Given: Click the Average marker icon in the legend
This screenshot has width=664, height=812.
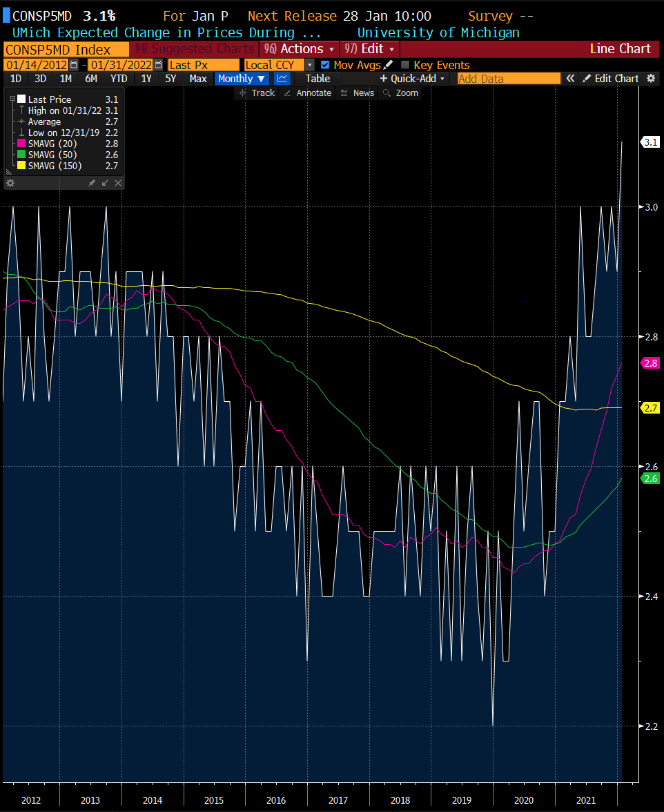Looking at the screenshot, I should (x=21, y=122).
